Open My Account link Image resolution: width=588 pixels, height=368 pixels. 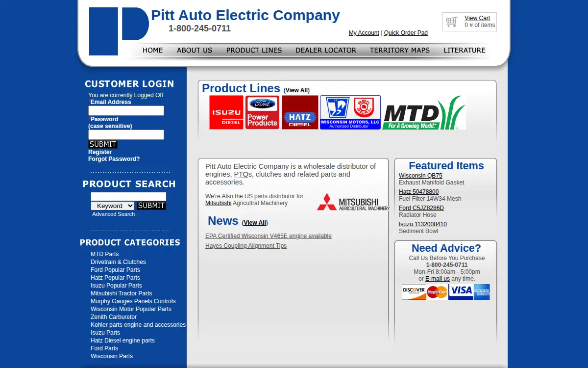(x=364, y=33)
